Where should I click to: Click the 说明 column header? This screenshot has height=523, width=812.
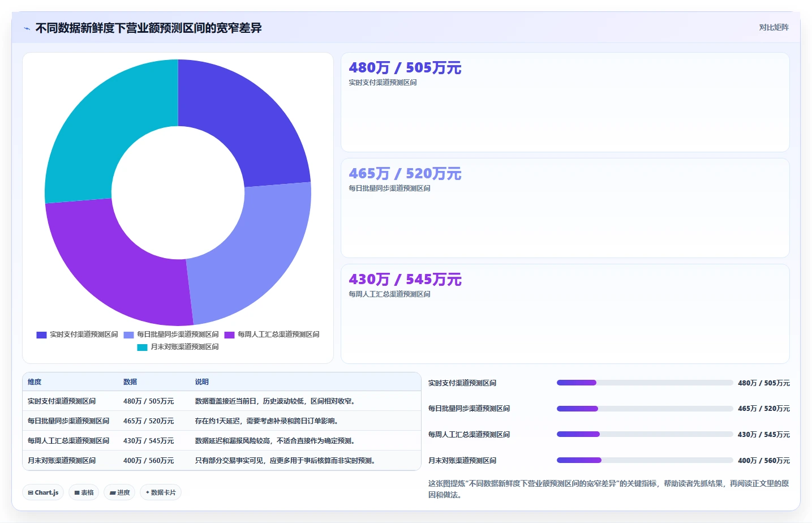pos(202,382)
